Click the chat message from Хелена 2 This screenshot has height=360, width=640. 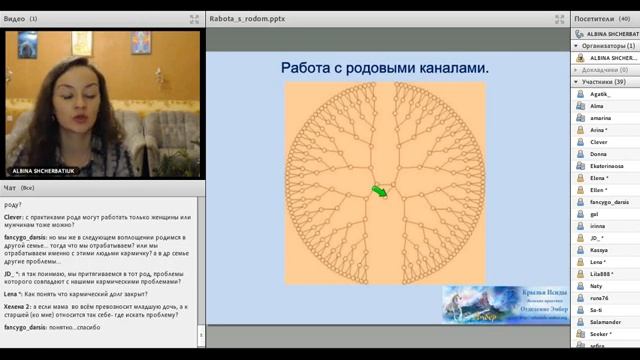[x=96, y=311]
